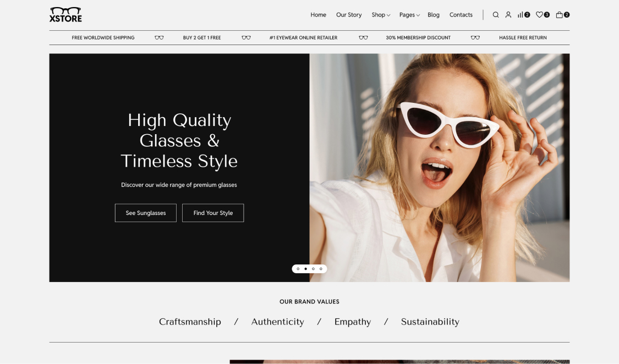Click glasses icon after Free Worldwide Shipping
Screen dimensions: 619x364
click(x=159, y=38)
